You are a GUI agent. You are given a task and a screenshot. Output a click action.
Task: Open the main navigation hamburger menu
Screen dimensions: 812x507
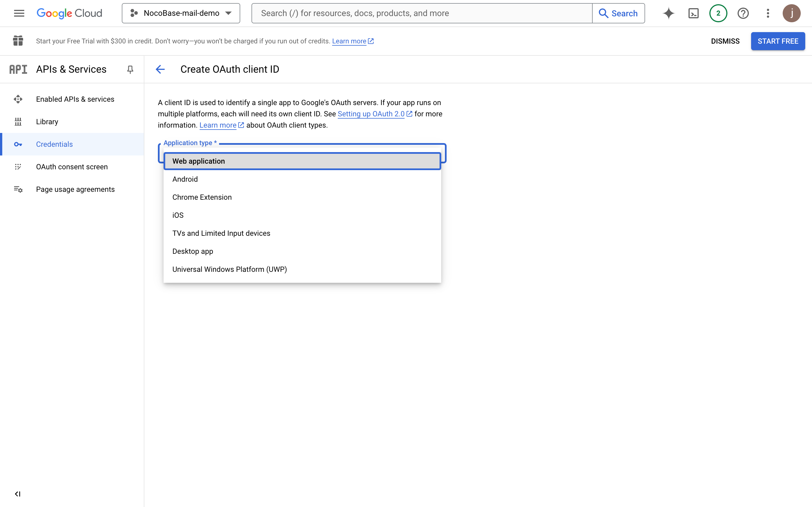pos(19,13)
